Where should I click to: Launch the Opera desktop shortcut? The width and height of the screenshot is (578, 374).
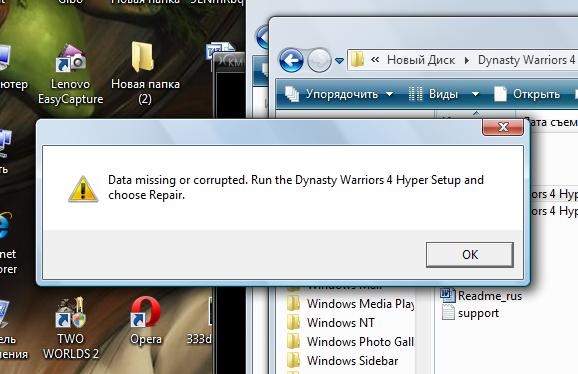(146, 321)
